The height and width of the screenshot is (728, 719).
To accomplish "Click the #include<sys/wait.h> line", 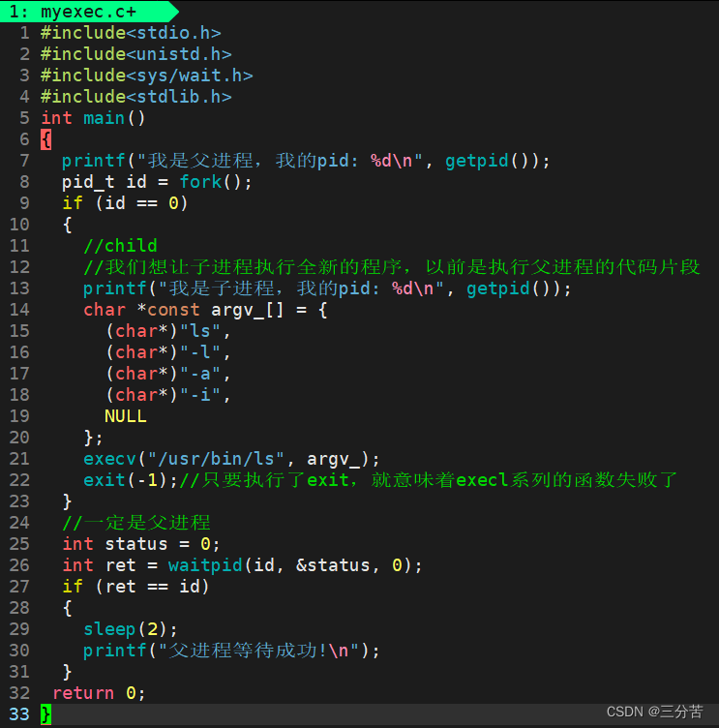I will click(x=147, y=76).
